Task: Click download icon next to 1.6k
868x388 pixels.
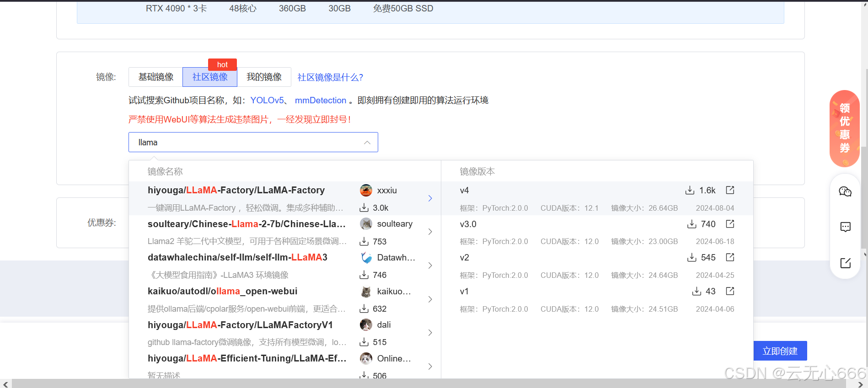Action: (x=690, y=191)
